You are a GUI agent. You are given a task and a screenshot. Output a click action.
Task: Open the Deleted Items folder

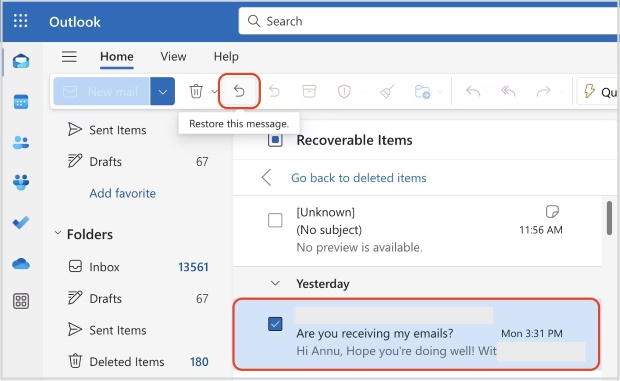click(x=138, y=362)
